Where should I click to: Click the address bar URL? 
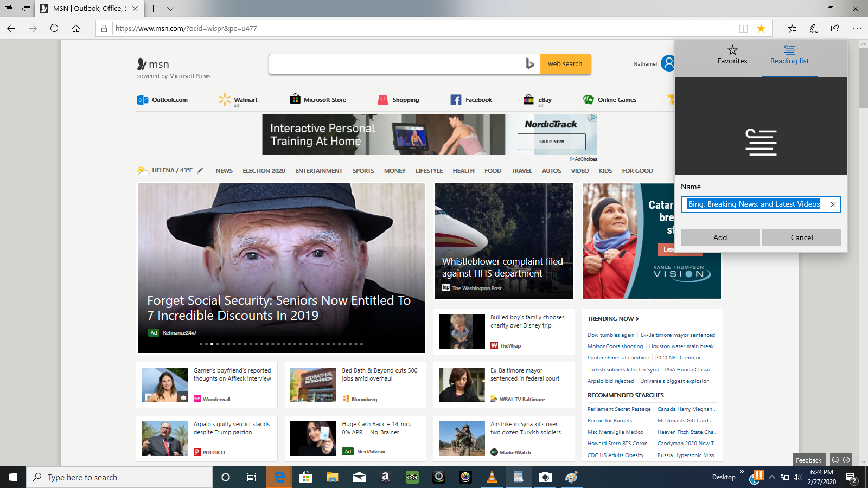coord(186,28)
